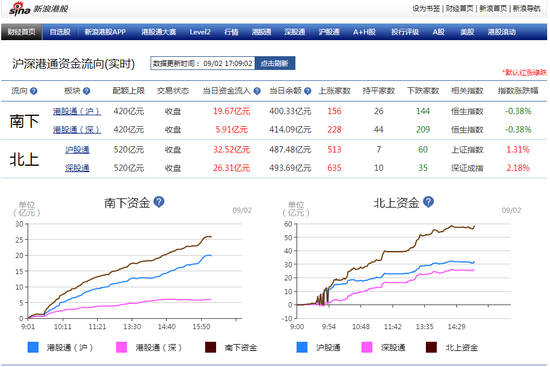This screenshot has height=367, width=550.
Task: Click the data update time field
Action: (x=203, y=63)
